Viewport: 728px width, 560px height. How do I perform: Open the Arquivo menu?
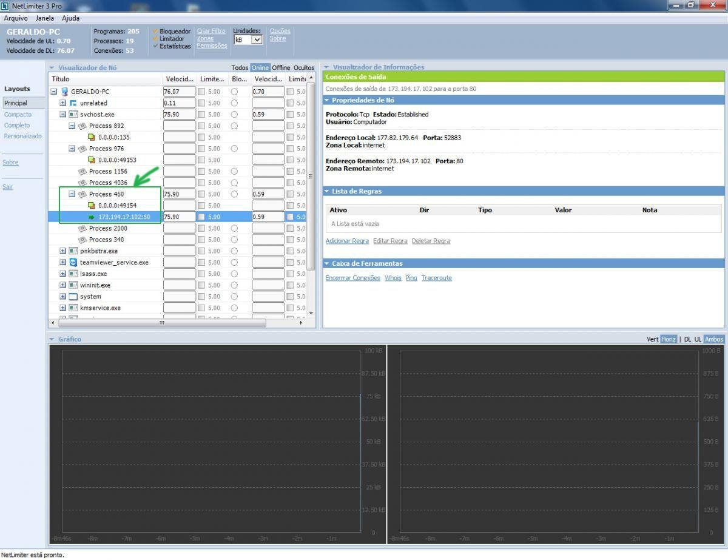tap(16, 18)
